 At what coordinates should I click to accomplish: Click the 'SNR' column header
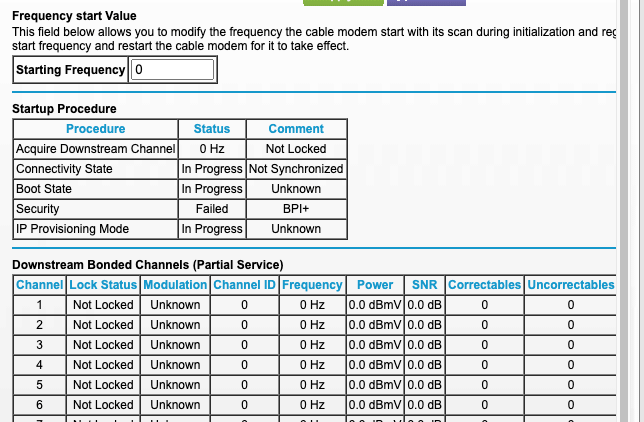click(x=425, y=285)
